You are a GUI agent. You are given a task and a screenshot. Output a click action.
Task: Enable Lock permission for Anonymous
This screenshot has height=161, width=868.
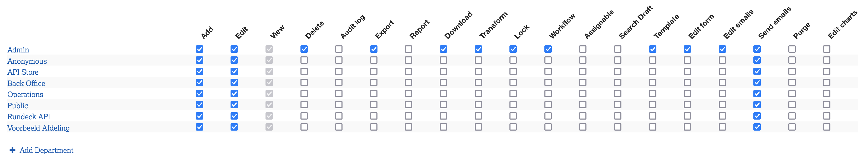click(x=513, y=60)
